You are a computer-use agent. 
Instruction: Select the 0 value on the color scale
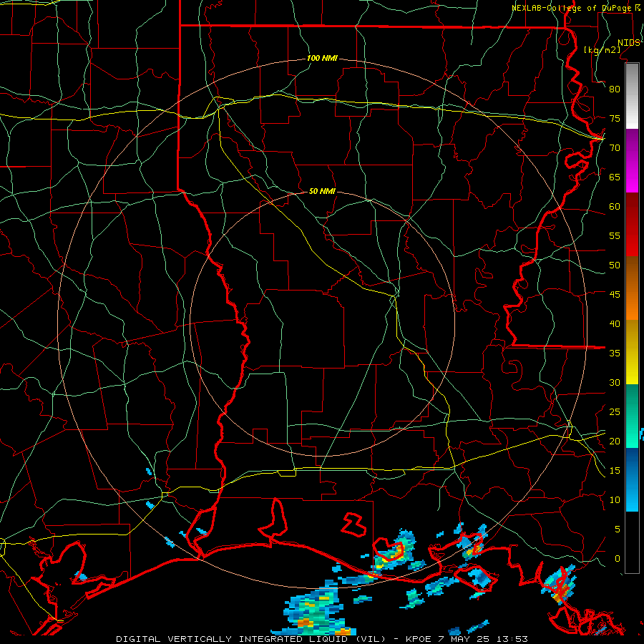(618, 559)
